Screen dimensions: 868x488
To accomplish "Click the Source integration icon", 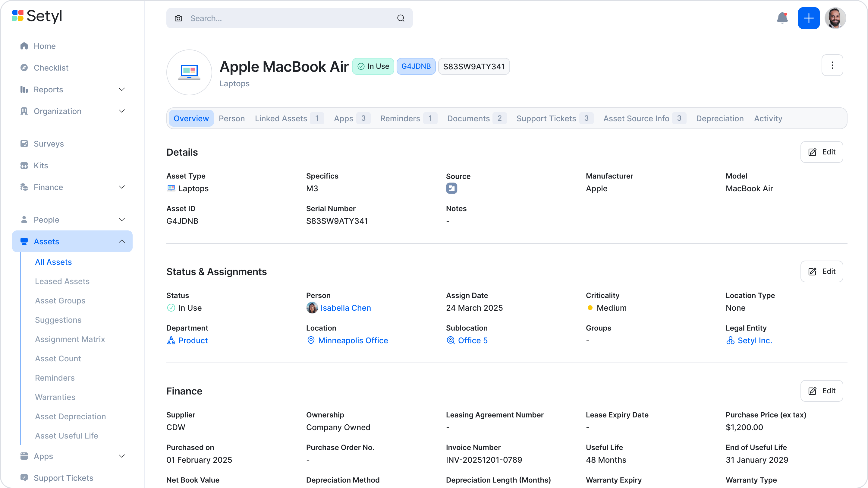I will click(451, 188).
